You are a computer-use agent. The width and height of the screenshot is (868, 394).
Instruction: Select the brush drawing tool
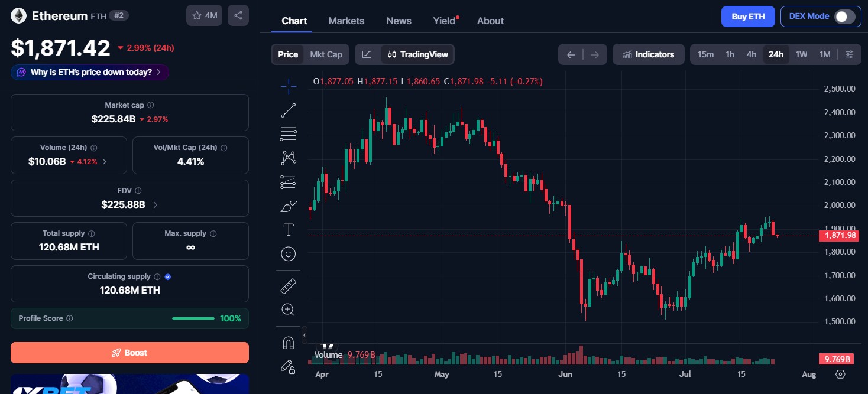pos(289,206)
